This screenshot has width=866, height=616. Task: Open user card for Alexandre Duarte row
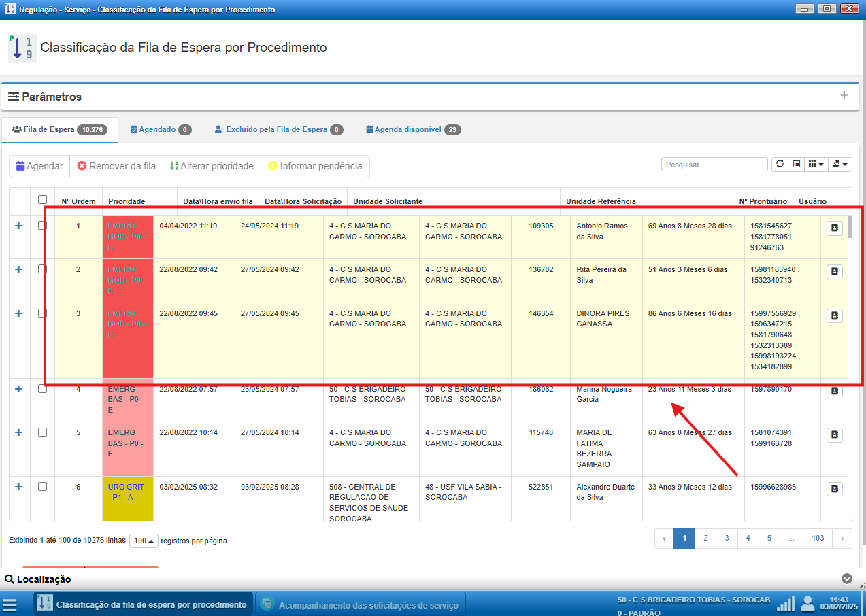pyautogui.click(x=835, y=490)
